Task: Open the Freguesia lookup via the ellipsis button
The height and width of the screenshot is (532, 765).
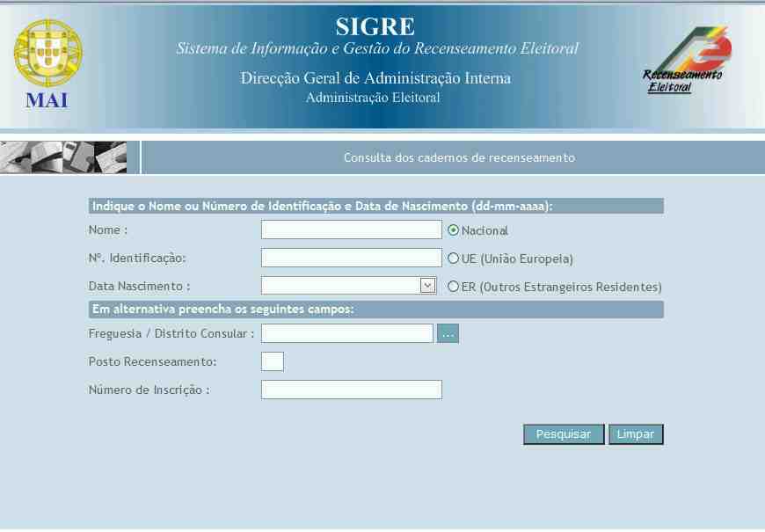Action: pyautogui.click(x=448, y=334)
